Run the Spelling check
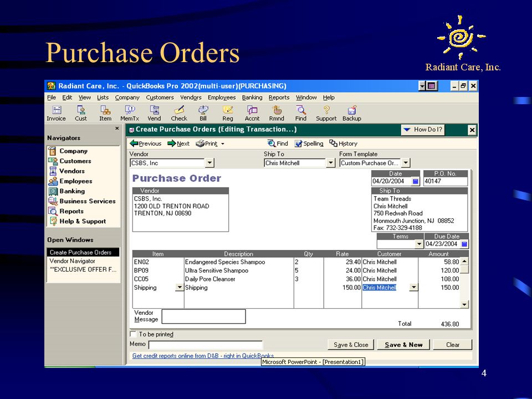The width and height of the screenshot is (532, 399). pyautogui.click(x=309, y=144)
